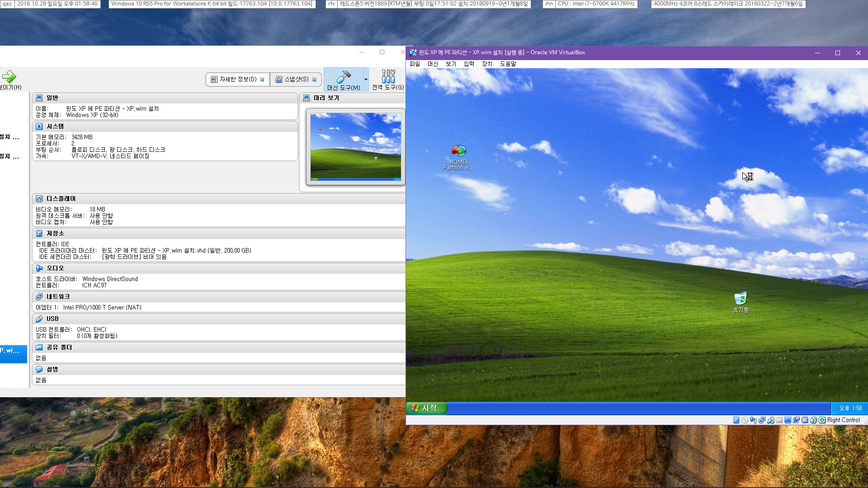The width and height of the screenshot is (868, 488).
Task: Select the Recycle Bin icon on XP desktop
Action: [x=741, y=302]
